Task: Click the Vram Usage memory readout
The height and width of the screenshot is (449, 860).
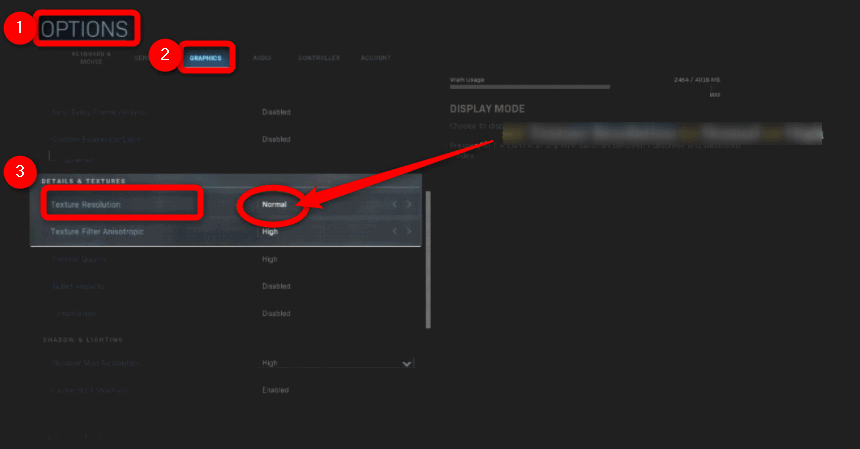Action: [697, 80]
